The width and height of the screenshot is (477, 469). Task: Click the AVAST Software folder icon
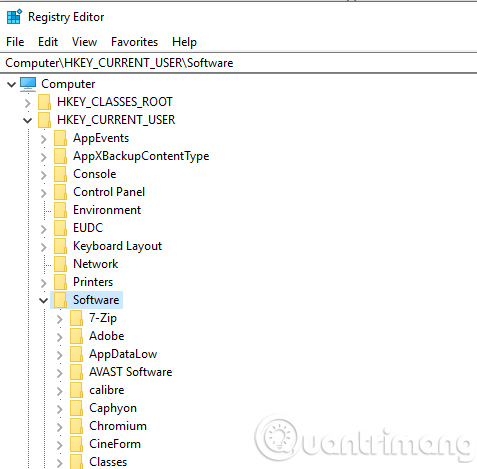coord(76,372)
